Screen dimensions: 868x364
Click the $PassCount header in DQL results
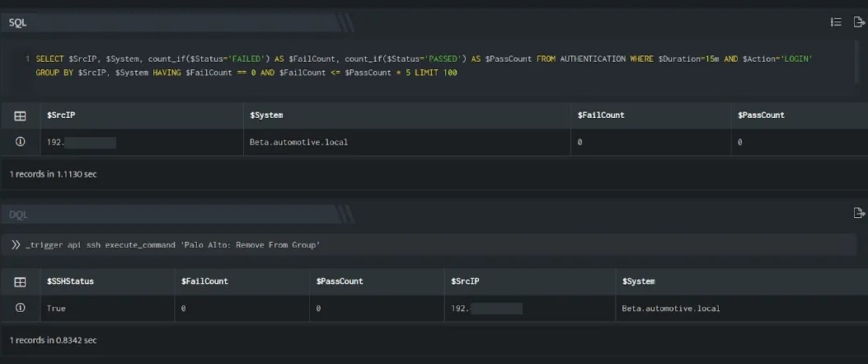[377, 281]
